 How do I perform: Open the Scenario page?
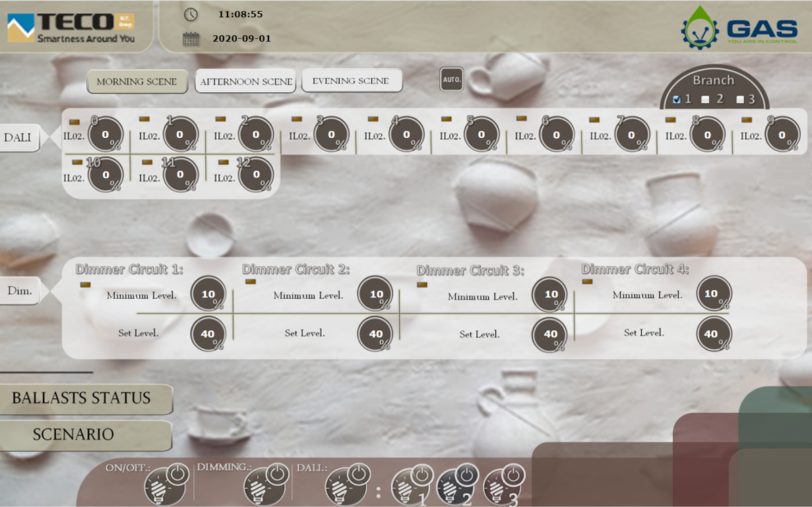coord(74,434)
